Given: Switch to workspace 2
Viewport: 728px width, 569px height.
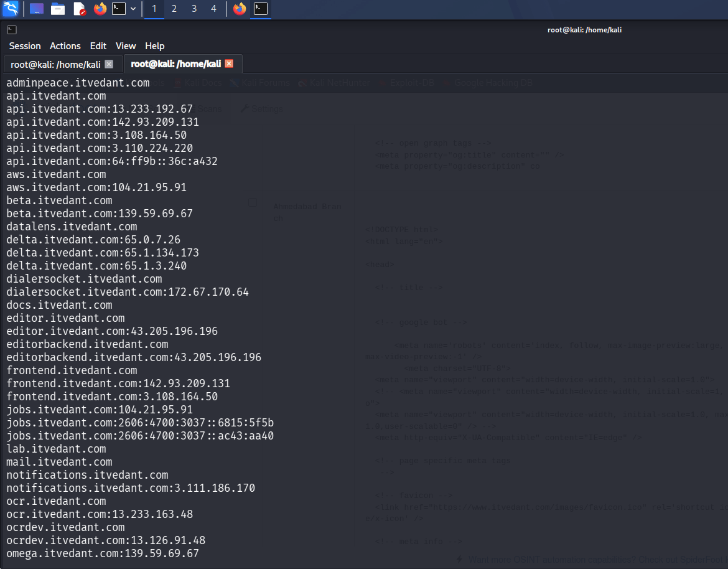Looking at the screenshot, I should click(x=174, y=8).
